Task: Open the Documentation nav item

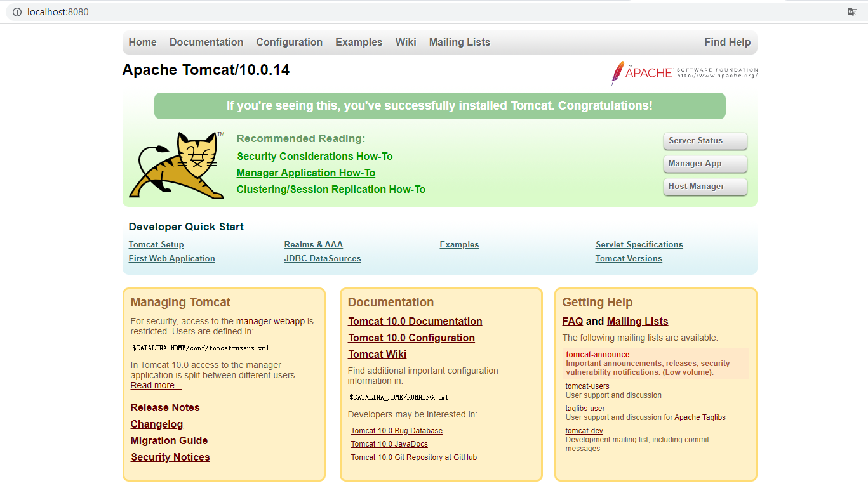Action: point(206,43)
